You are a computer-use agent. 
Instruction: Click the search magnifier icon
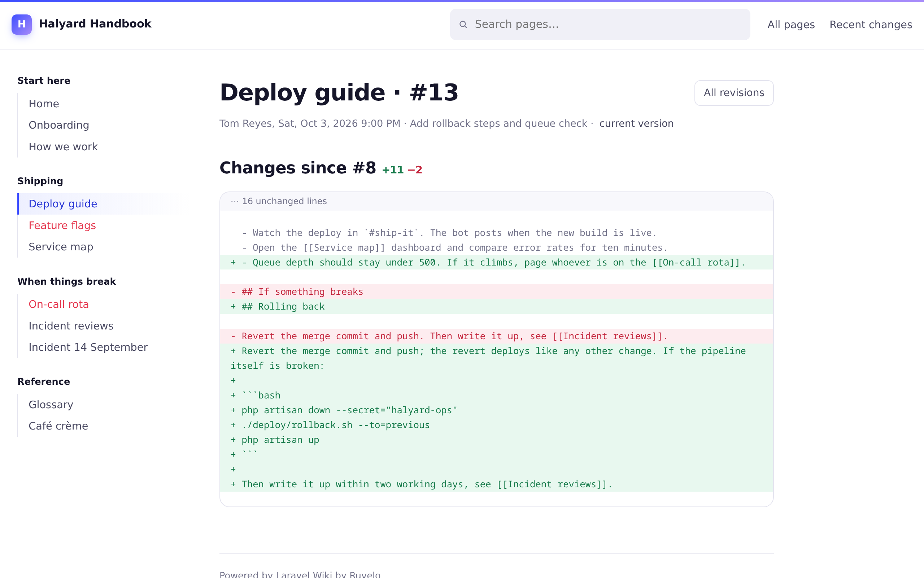pos(463,25)
